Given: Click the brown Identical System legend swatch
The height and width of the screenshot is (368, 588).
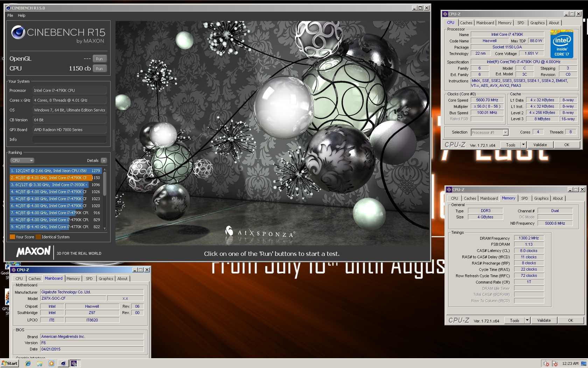Looking at the screenshot, I should point(38,237).
